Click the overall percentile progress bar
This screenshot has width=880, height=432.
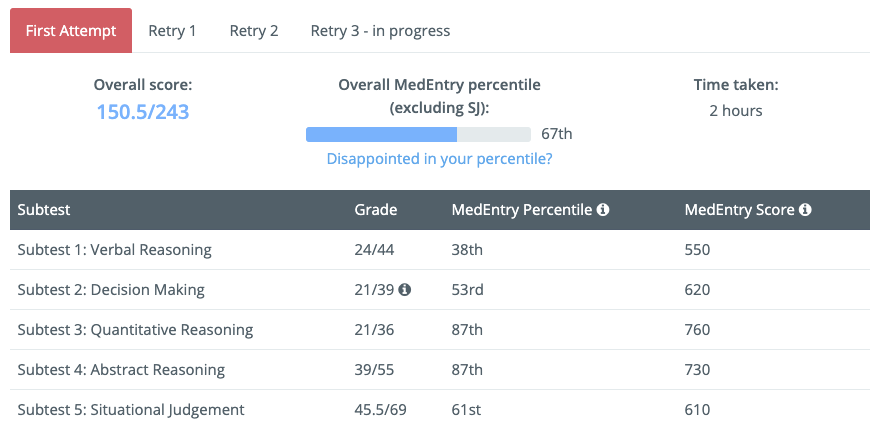click(418, 134)
